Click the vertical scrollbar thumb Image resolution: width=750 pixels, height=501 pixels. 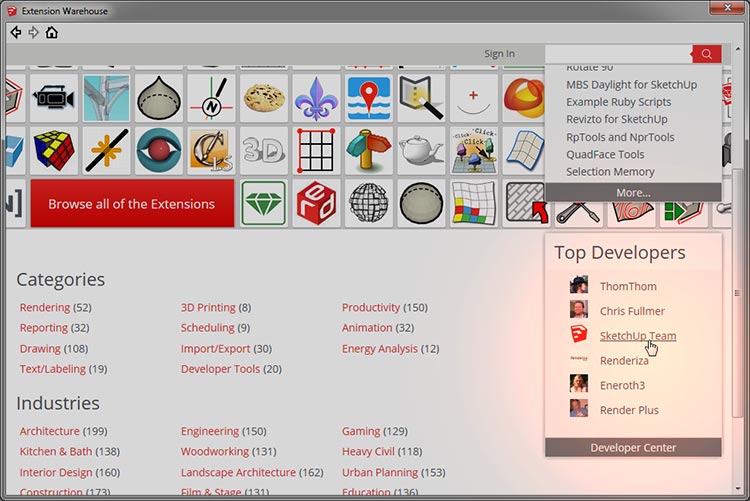pos(737,293)
